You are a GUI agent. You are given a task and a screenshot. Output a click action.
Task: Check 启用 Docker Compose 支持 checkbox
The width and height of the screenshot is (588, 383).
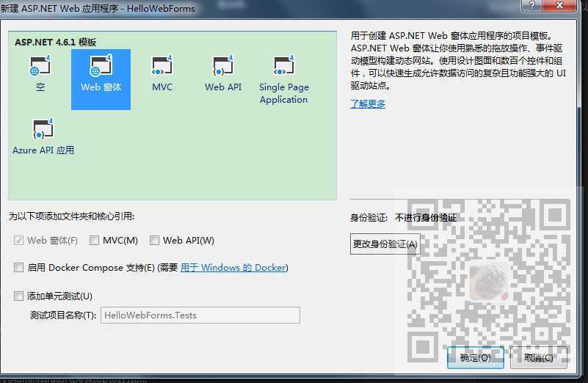point(18,268)
